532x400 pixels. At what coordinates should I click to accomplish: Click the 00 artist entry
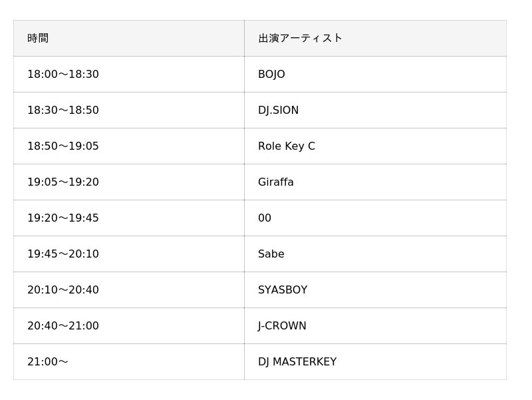(x=265, y=218)
